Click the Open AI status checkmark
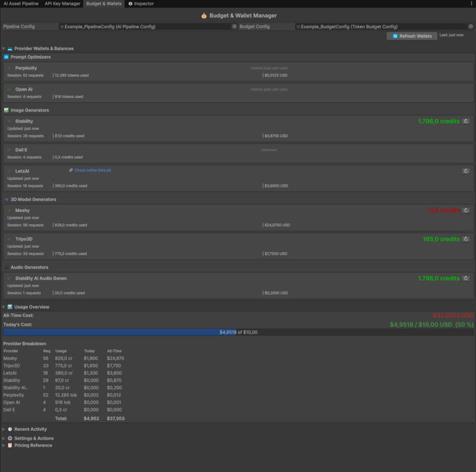 9,89
